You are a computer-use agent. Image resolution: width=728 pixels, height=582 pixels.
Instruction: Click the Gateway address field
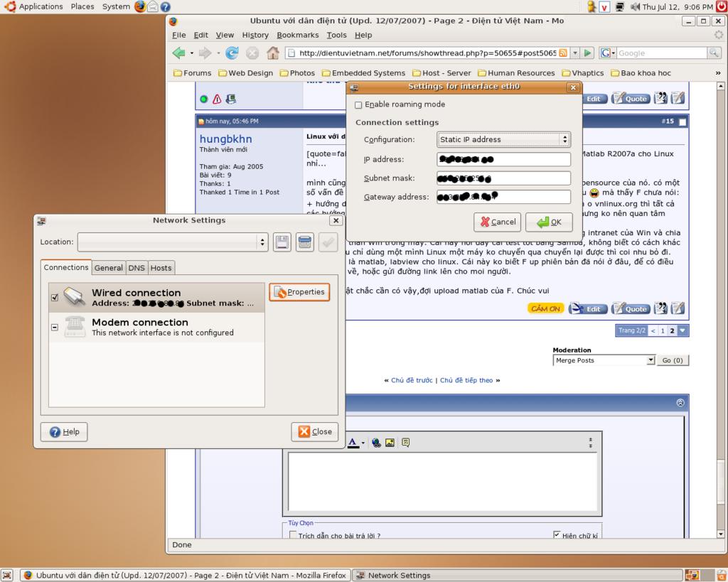(503, 197)
